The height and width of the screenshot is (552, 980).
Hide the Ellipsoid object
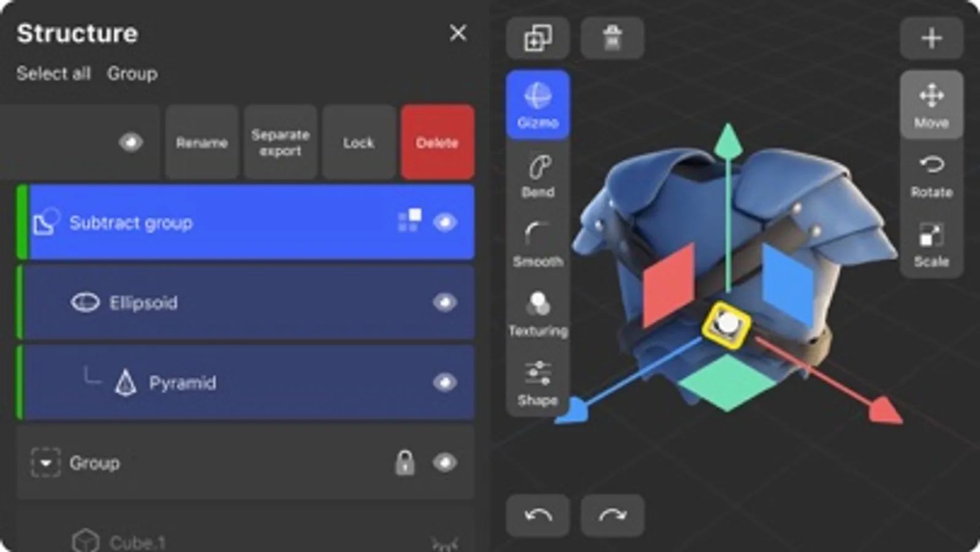tap(445, 302)
